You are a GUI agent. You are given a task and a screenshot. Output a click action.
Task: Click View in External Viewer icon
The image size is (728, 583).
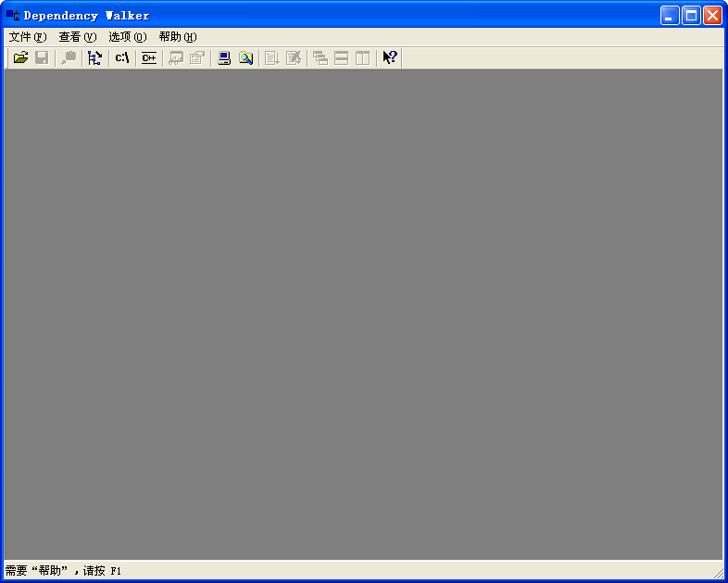pos(175,58)
